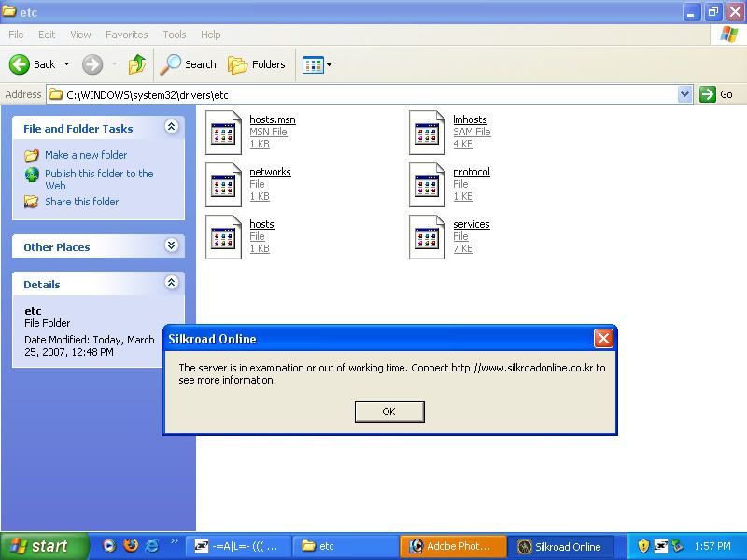This screenshot has width=747, height=560.
Task: Click OK in Silkroad Online dialog
Action: tap(389, 412)
